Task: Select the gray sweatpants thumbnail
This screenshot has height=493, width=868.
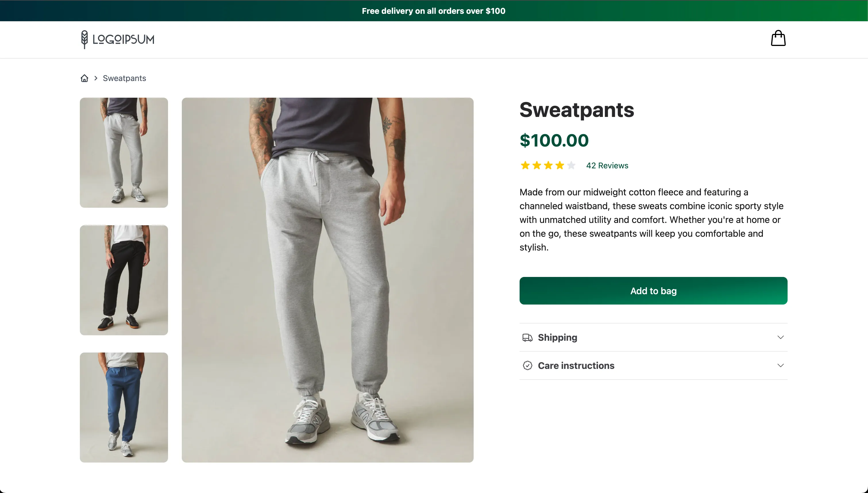Action: (x=124, y=153)
